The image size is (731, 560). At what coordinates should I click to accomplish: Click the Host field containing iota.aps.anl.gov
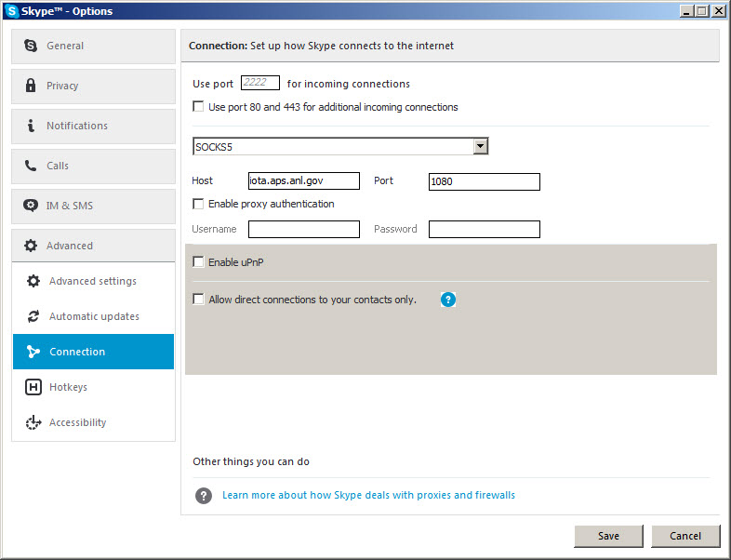point(304,180)
